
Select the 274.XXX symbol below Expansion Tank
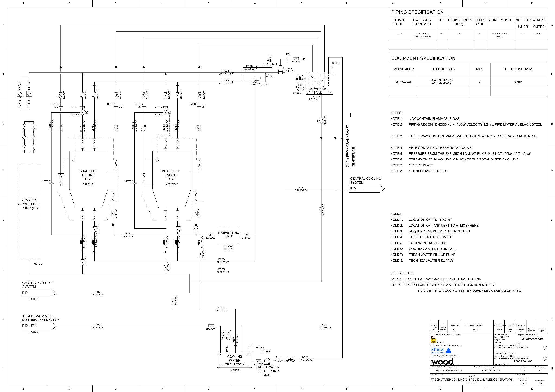[x=321, y=120]
